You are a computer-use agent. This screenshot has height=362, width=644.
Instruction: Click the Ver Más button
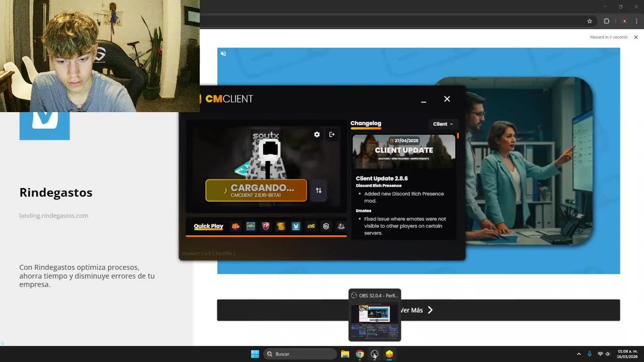(x=418, y=310)
